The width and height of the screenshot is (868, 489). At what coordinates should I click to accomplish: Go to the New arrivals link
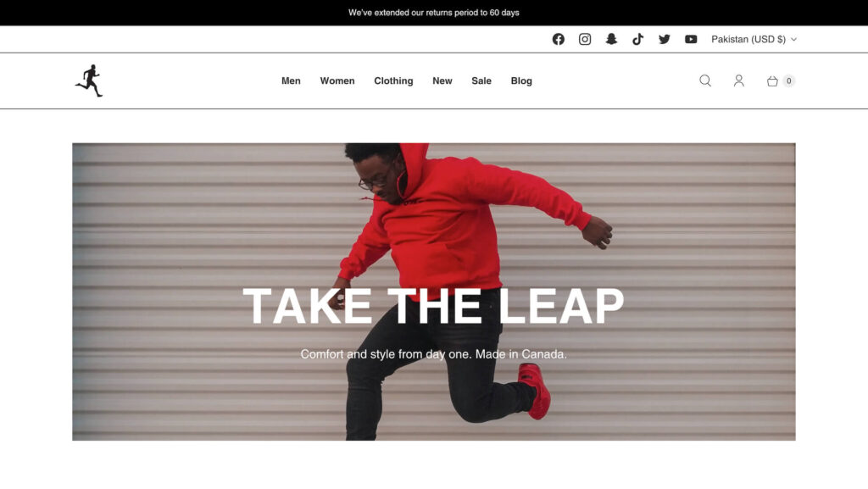tap(442, 81)
